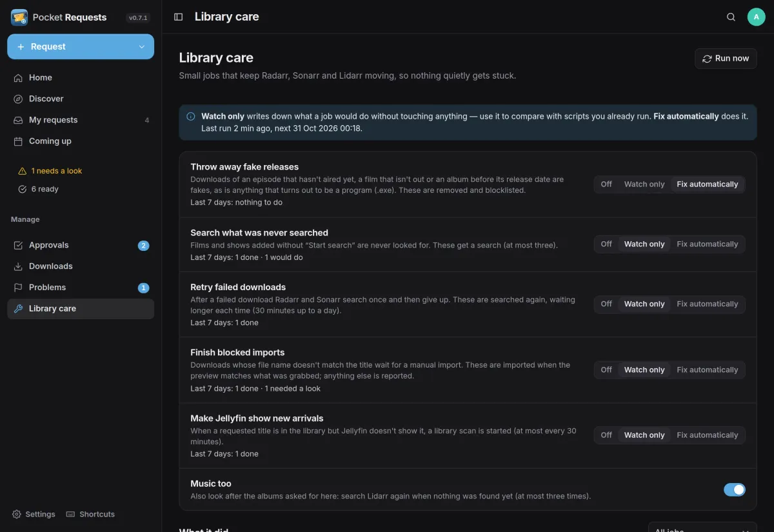Click Make Jellyfin show new arrivals heading
This screenshot has height=532, width=774.
pyautogui.click(x=257, y=419)
